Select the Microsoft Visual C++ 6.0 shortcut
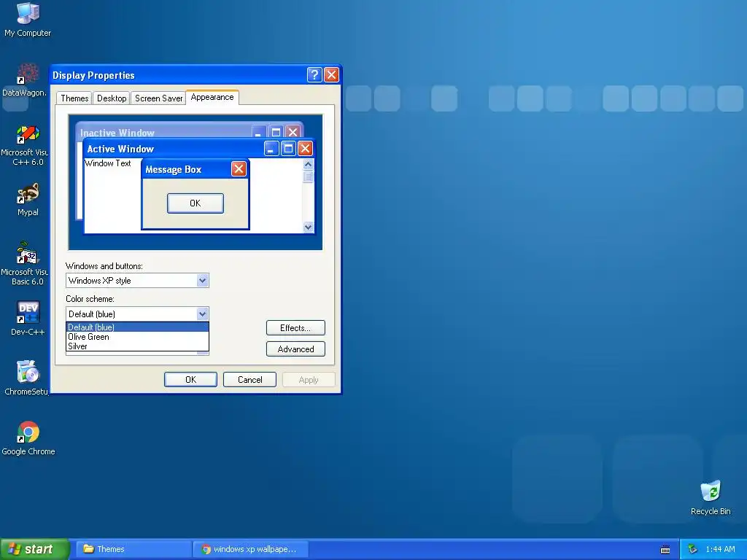The height and width of the screenshot is (560, 747). point(25,145)
